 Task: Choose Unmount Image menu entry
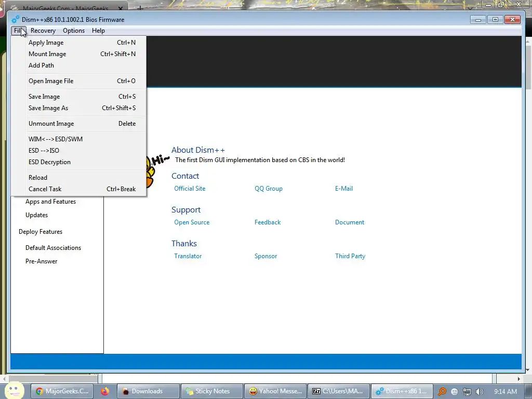click(79, 124)
